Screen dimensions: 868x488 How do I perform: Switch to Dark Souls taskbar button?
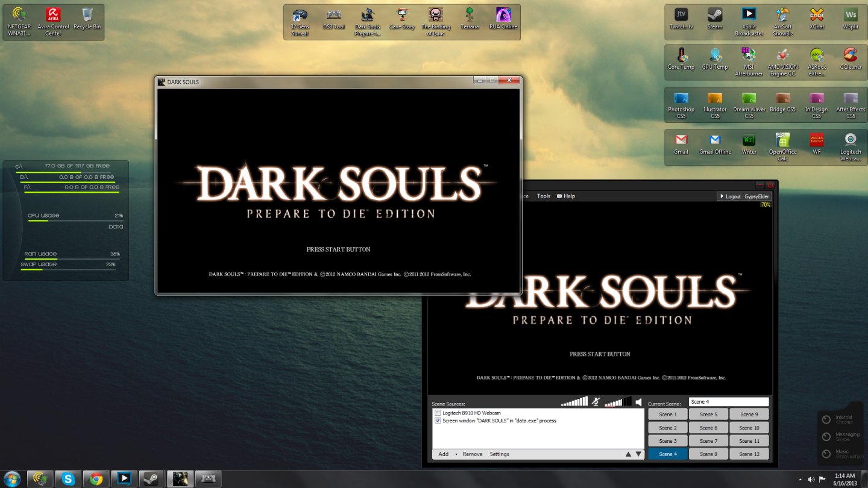point(180,479)
